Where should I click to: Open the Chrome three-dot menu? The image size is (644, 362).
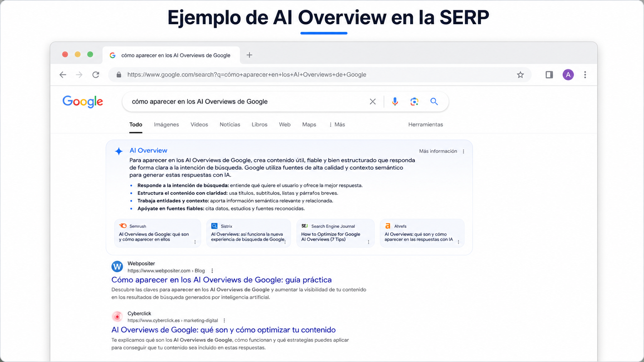coord(585,75)
